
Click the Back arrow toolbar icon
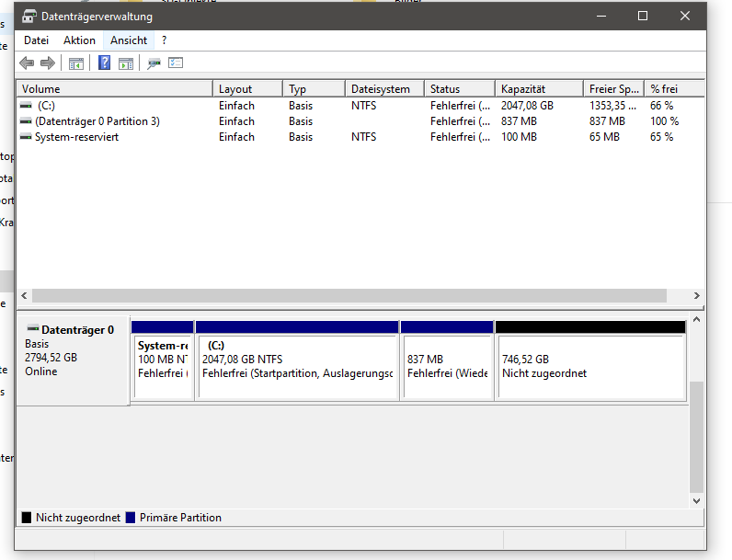[27, 63]
